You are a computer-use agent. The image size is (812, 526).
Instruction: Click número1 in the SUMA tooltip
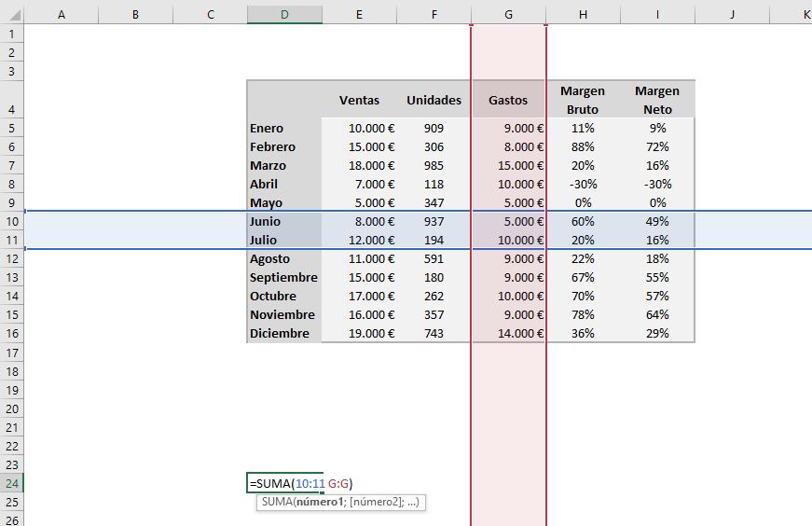pos(320,502)
